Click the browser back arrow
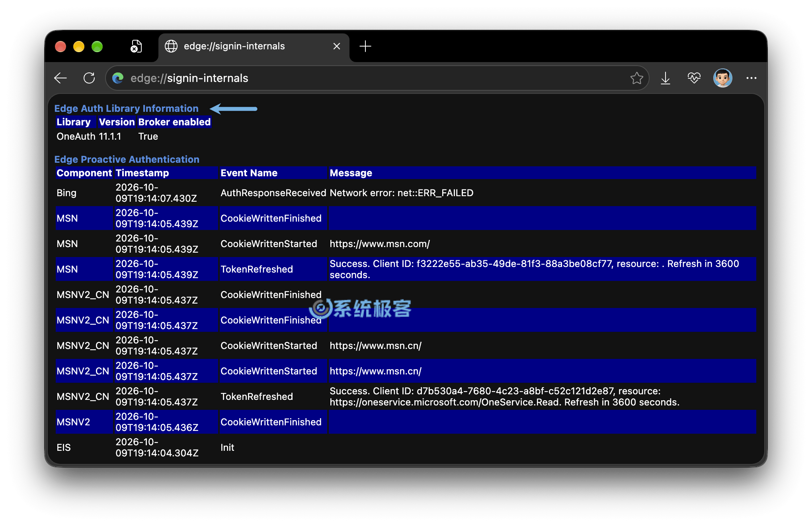This screenshot has width=812, height=526. [x=61, y=78]
